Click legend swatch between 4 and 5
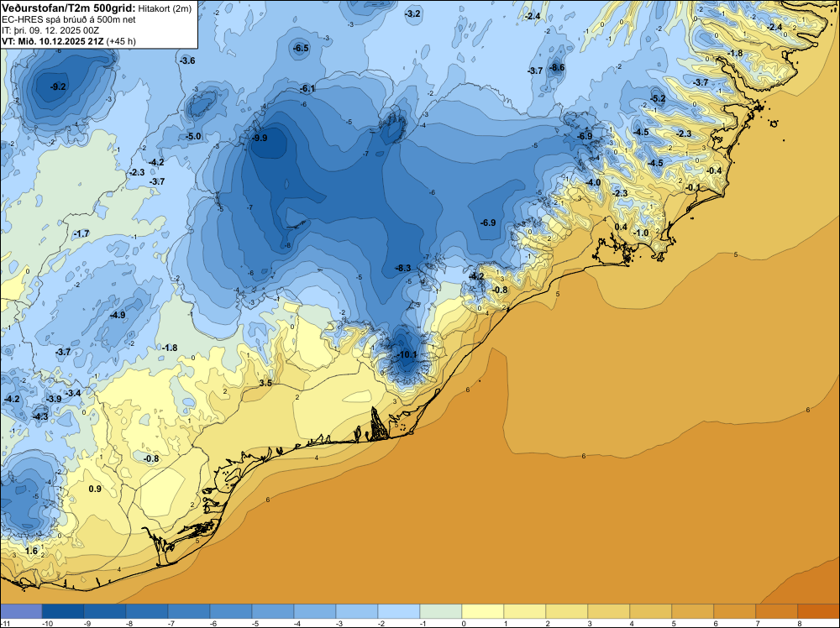Viewport: 840px width, 628px height. click(x=651, y=611)
